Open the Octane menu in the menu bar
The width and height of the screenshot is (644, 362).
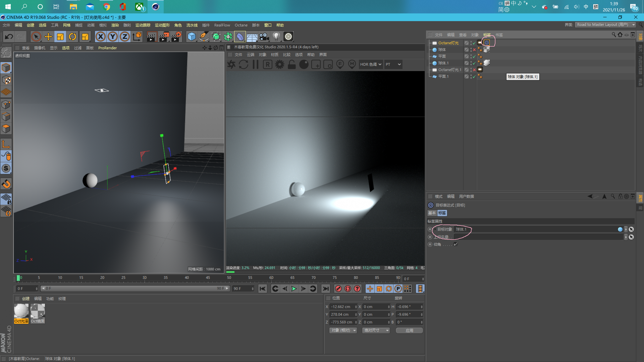coord(241,25)
